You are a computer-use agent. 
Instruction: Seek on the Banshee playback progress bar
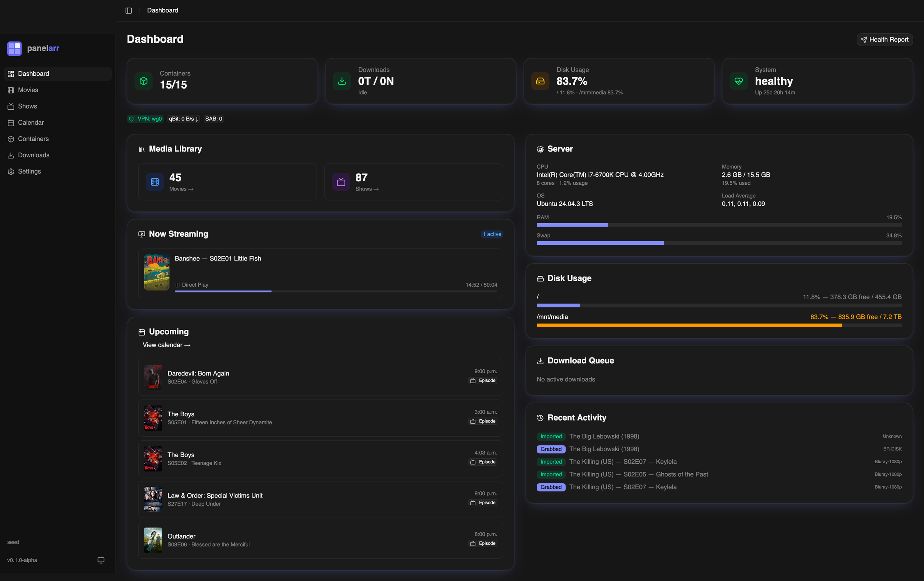337,291
